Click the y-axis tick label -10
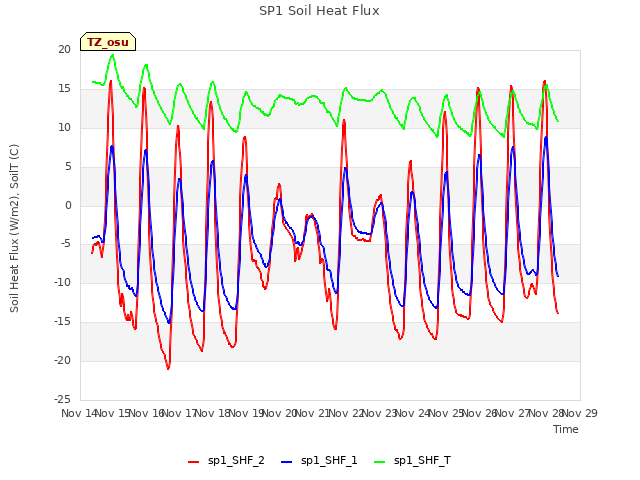Viewport: 640px width, 480px height. [x=63, y=283]
